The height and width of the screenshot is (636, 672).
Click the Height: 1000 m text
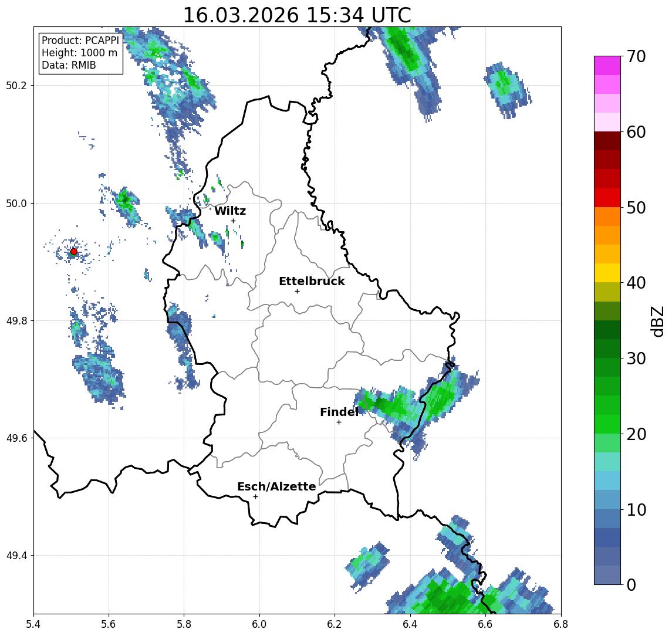point(79,53)
